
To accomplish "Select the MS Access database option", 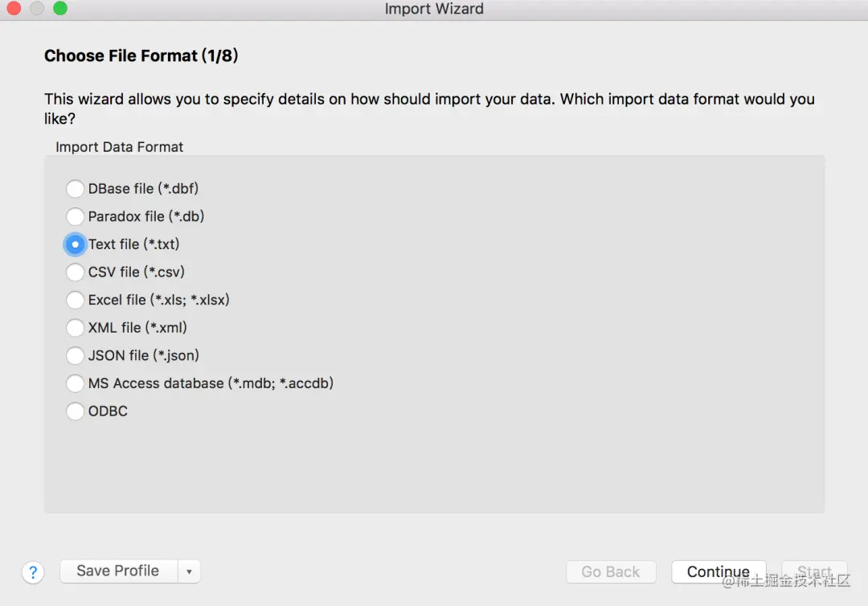I will tap(75, 383).
